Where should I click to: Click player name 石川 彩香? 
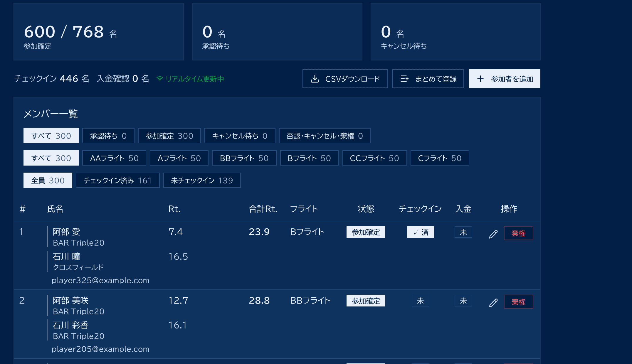click(70, 325)
